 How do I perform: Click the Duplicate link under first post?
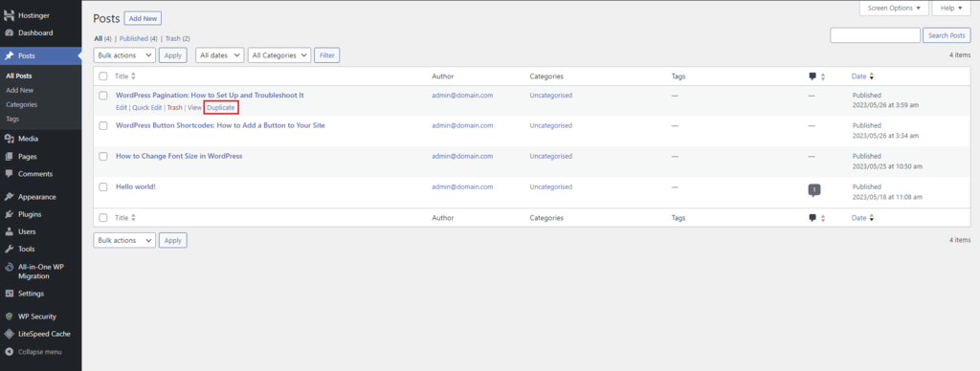tap(221, 107)
